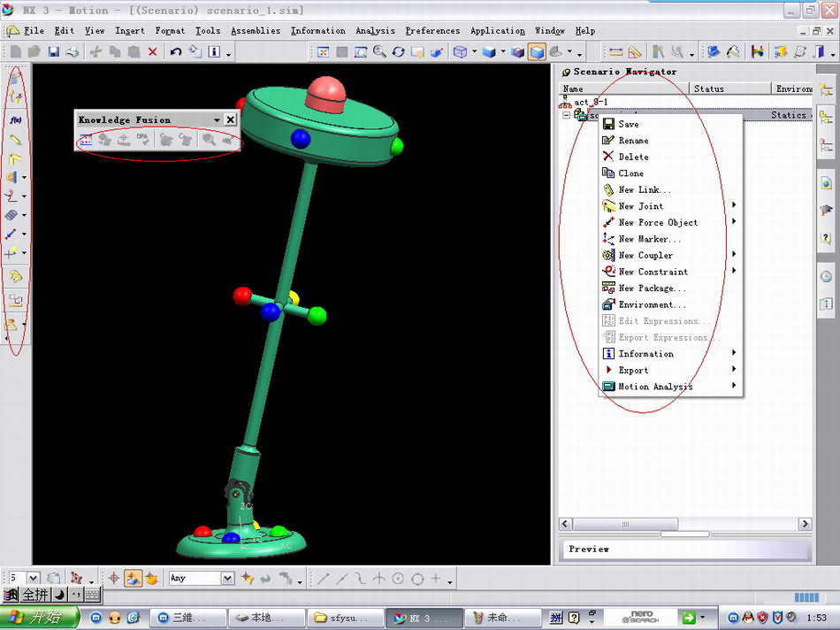Expand the New Coupler submenu
Image resolution: width=840 pixels, height=630 pixels.
(x=670, y=255)
